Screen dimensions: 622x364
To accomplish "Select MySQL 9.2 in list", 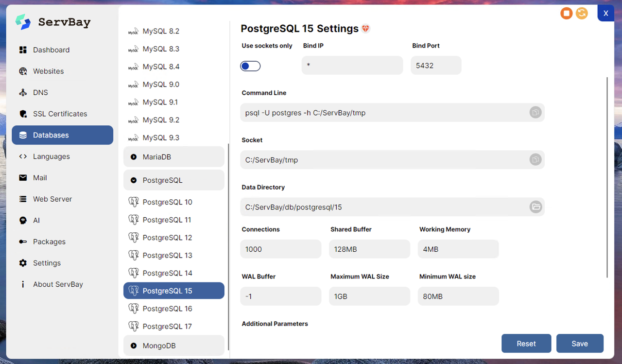I will click(x=174, y=120).
